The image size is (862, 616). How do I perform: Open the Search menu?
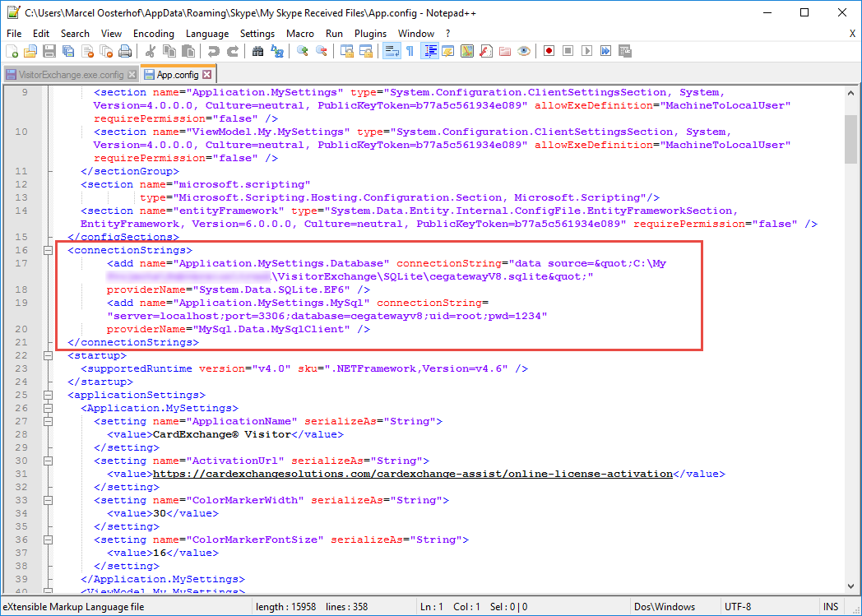click(75, 34)
